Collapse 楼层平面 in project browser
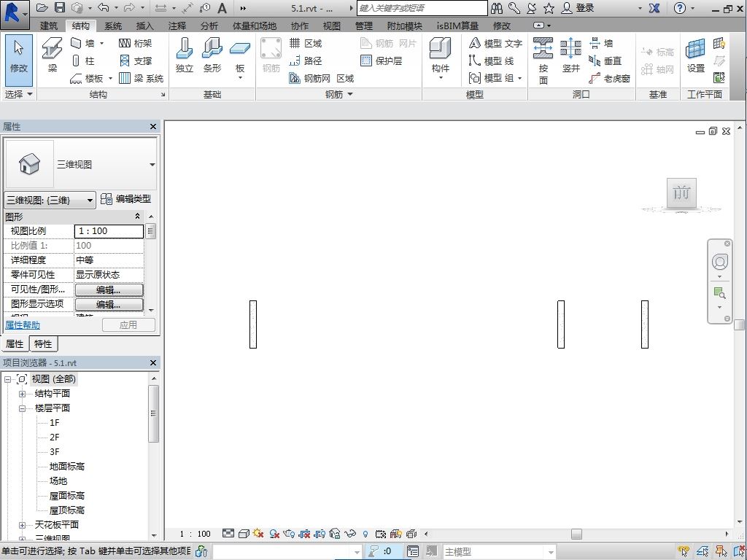Viewport: 747px width, 560px height. click(22, 408)
